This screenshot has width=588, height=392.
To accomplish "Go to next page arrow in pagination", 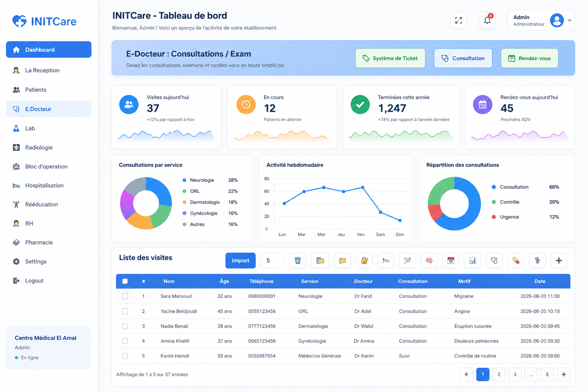I will 563,374.
